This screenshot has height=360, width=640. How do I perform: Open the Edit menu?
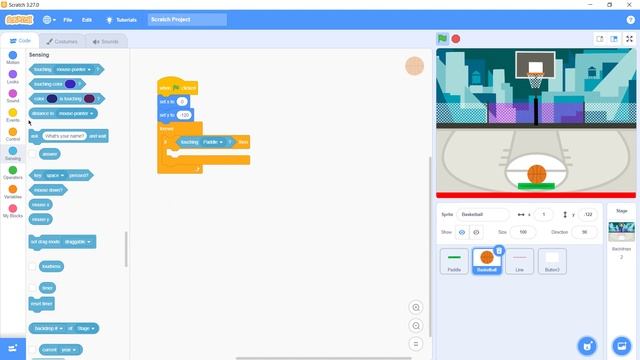click(87, 20)
